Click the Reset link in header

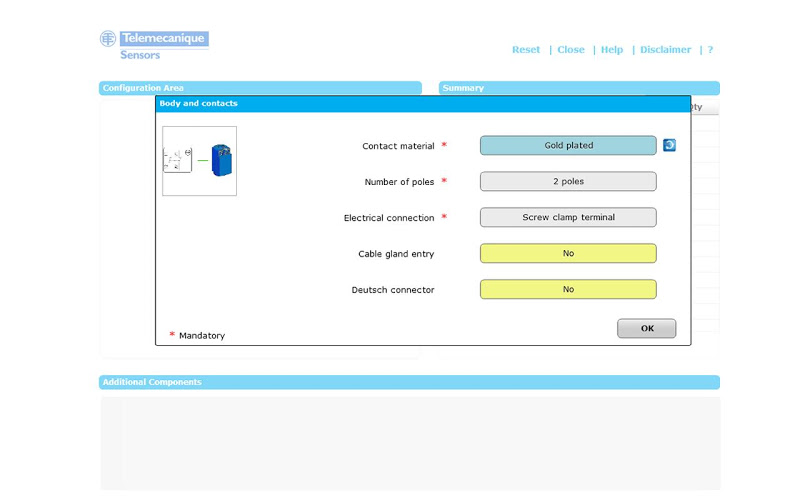pyautogui.click(x=526, y=50)
